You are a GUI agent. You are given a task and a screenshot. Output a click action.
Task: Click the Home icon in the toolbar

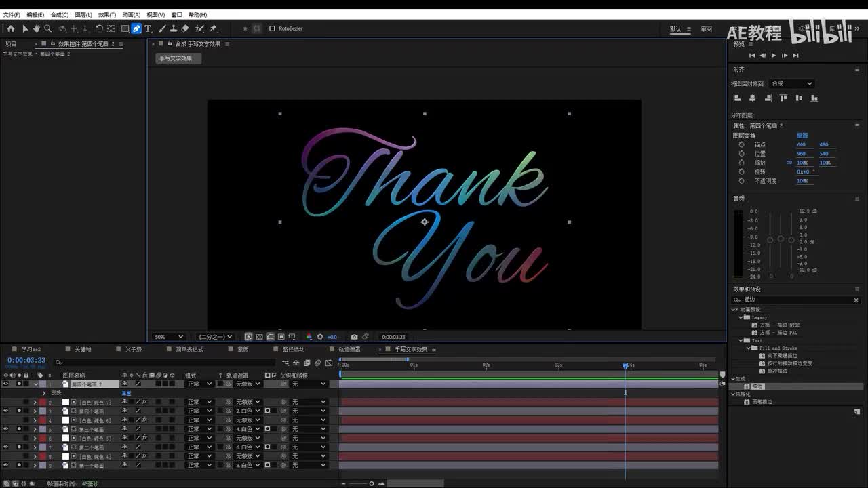pos(11,28)
